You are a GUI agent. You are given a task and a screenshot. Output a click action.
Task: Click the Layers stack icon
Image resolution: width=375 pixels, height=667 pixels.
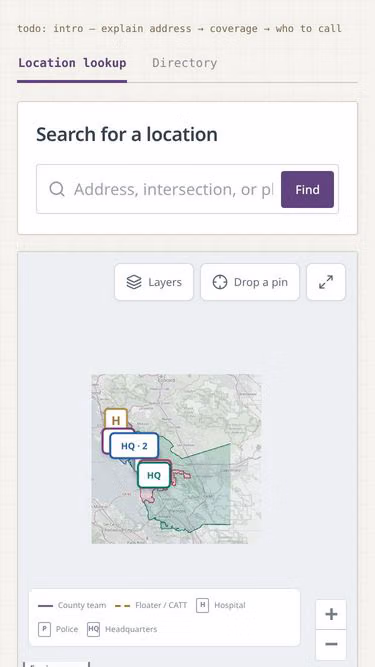(134, 282)
